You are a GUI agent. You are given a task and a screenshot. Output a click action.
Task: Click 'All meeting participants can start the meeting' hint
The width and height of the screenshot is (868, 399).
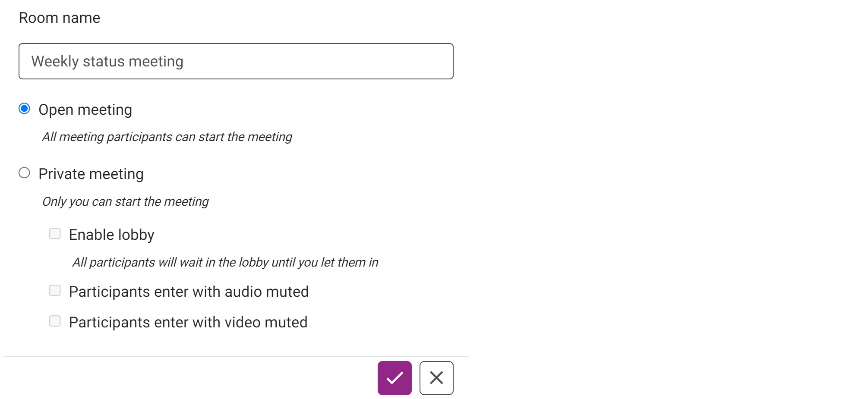(167, 137)
